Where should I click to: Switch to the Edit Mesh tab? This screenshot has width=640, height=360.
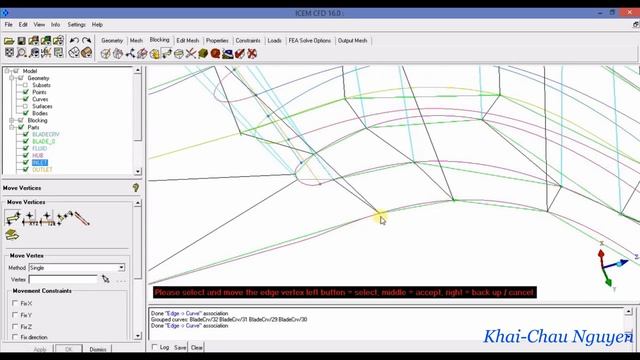point(188,40)
